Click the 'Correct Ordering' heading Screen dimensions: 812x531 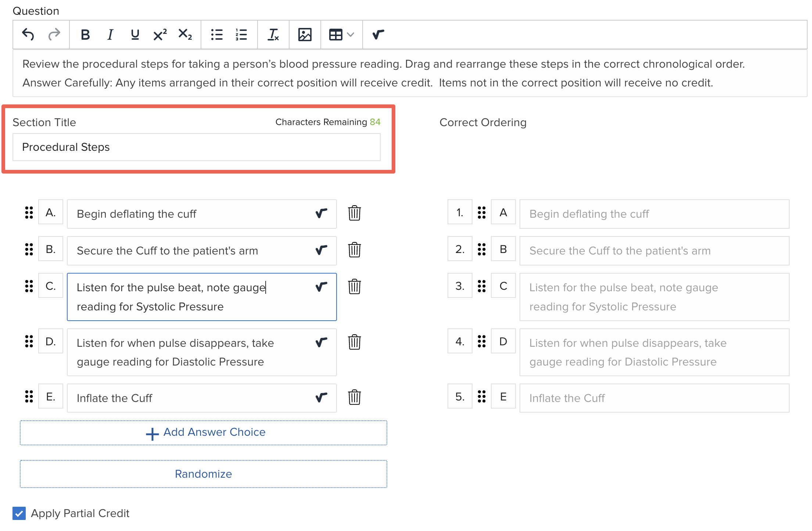coord(483,122)
